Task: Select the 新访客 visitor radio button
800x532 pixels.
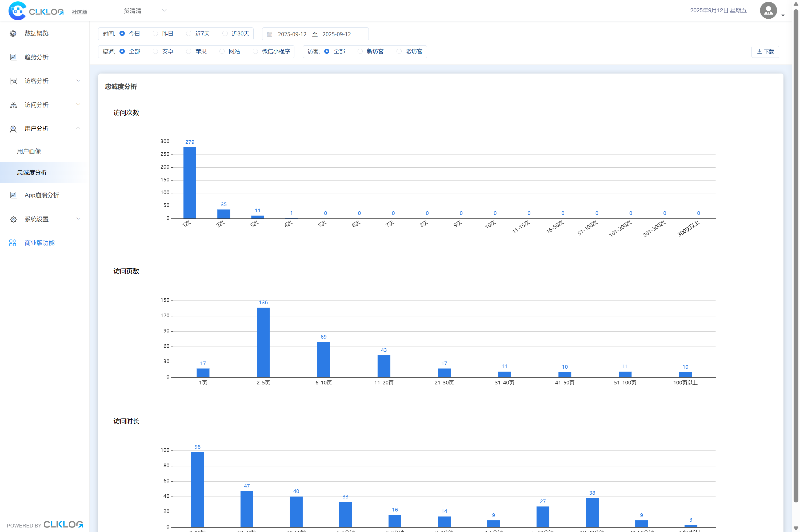Action: point(360,51)
